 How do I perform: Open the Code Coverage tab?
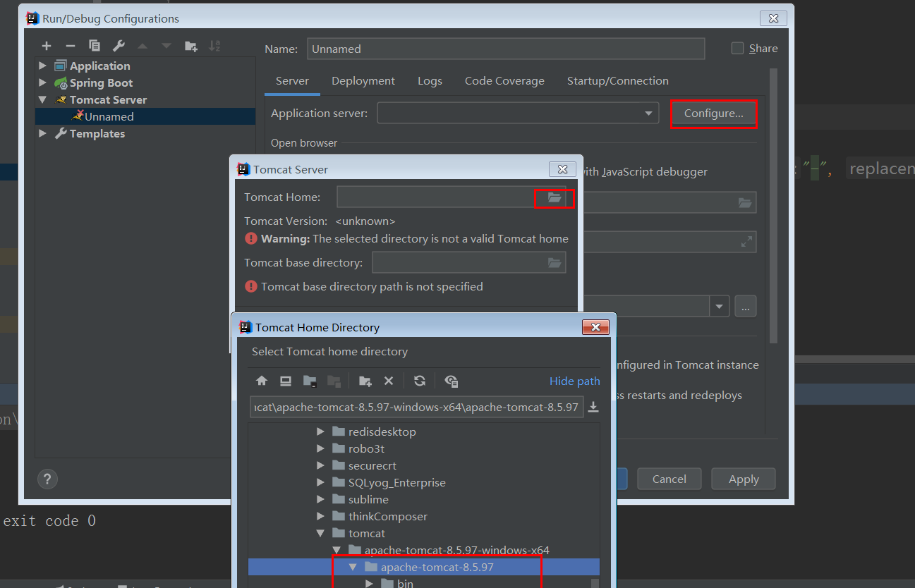pos(504,81)
